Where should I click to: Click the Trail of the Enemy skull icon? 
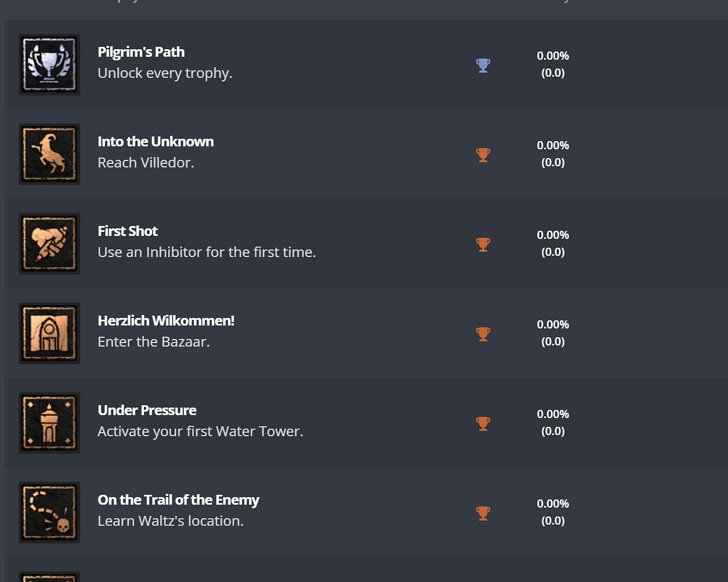tap(49, 512)
